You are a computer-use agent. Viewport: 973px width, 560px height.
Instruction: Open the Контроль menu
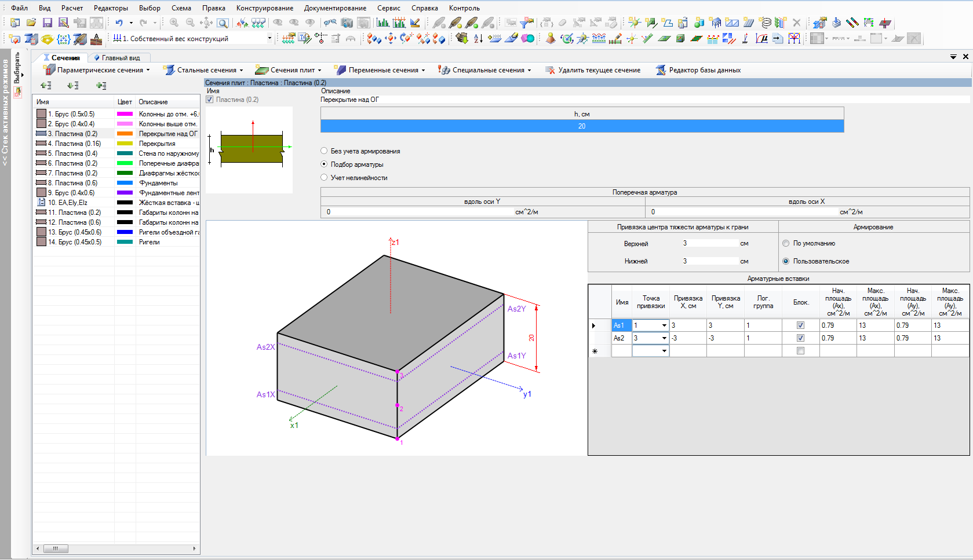pyautogui.click(x=464, y=8)
